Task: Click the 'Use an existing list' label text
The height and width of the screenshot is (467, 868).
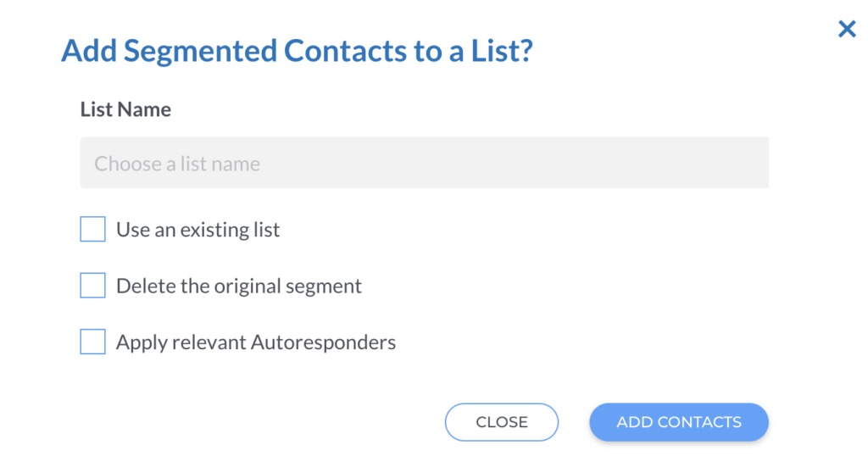Action: click(x=198, y=230)
